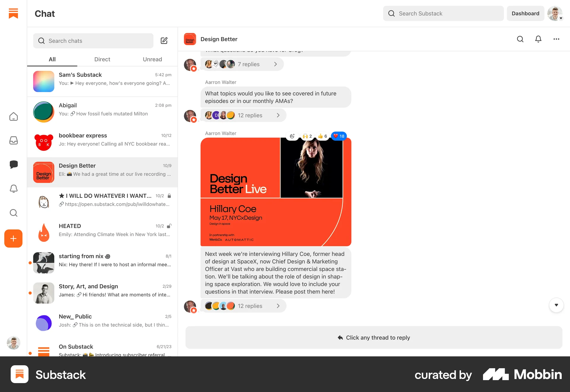
Task: Mute the Design Better chat via the bell icon
Action: pyautogui.click(x=538, y=39)
